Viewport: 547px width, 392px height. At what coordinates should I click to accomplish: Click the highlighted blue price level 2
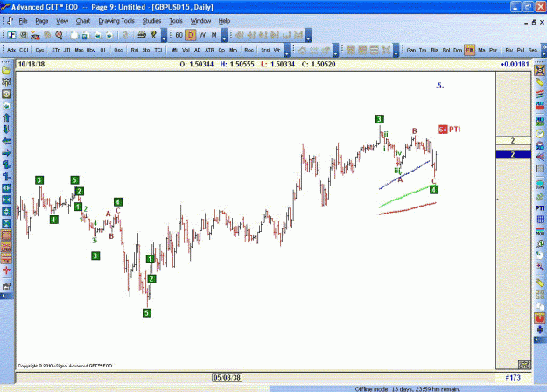pyautogui.click(x=513, y=155)
